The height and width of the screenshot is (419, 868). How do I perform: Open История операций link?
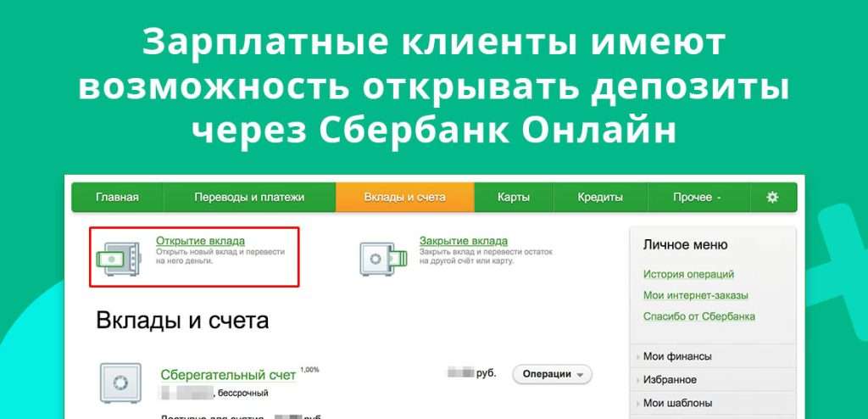pyautogui.click(x=688, y=274)
